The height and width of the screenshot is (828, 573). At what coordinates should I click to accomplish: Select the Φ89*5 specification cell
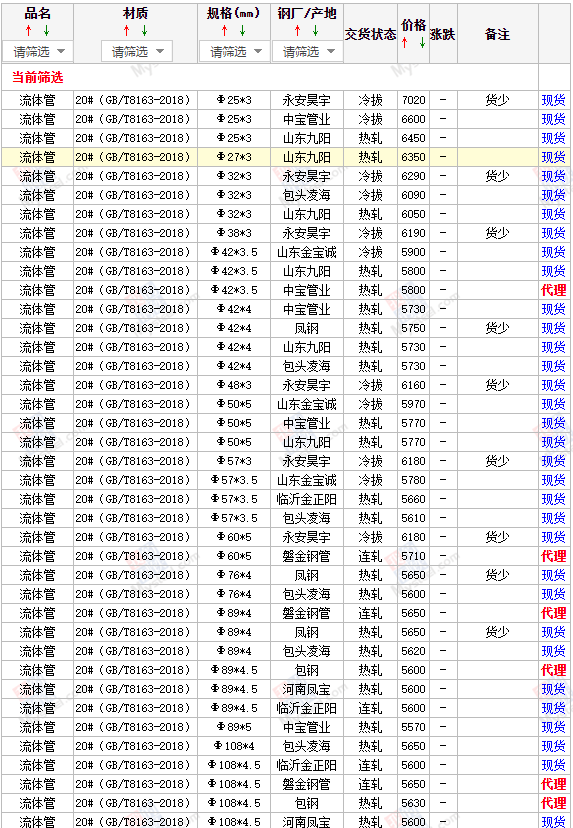pos(234,728)
